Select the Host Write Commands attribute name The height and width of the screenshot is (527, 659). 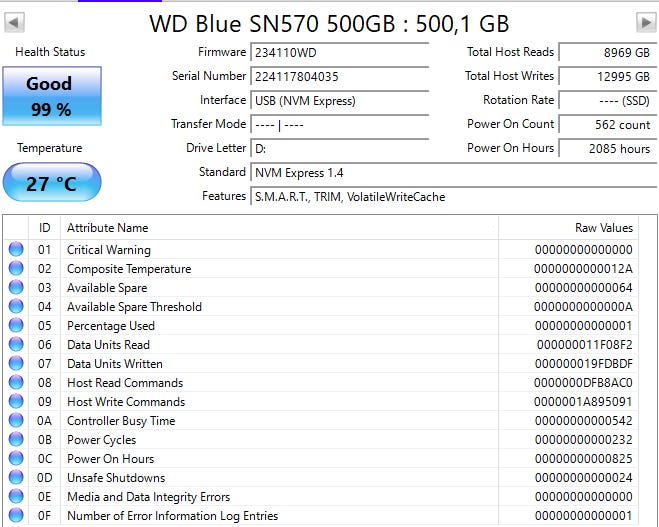point(126,402)
